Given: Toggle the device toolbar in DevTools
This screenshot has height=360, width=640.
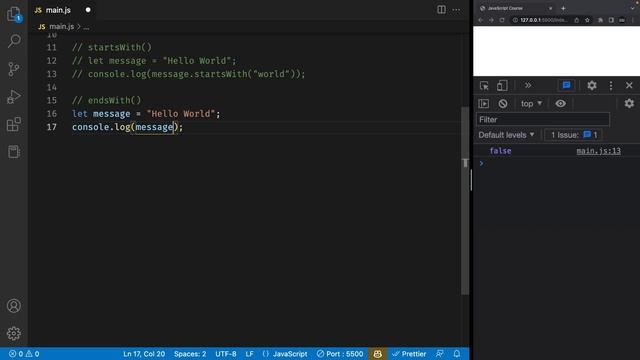Looking at the screenshot, I should [x=502, y=86].
